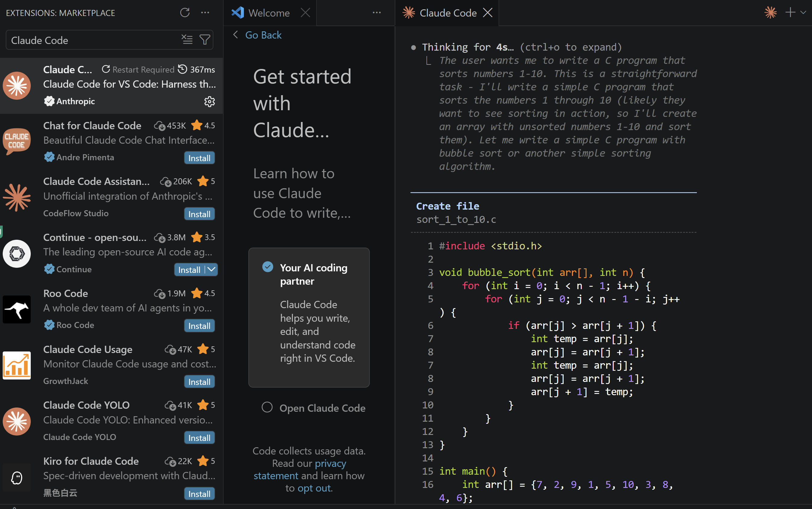812x509 pixels.
Task: Click Restart Required on Claude Code extension
Action: click(x=138, y=69)
